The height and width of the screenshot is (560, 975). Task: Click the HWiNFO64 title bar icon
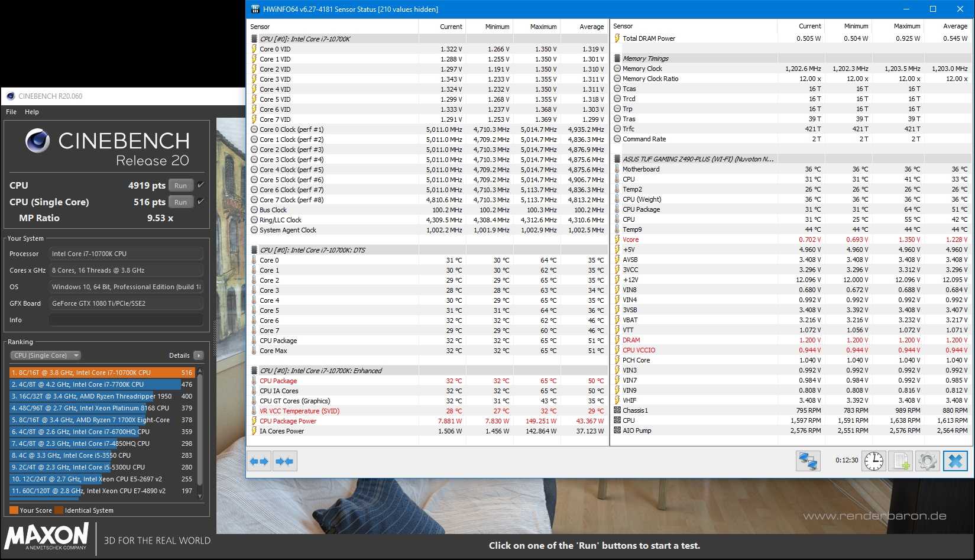tap(255, 9)
